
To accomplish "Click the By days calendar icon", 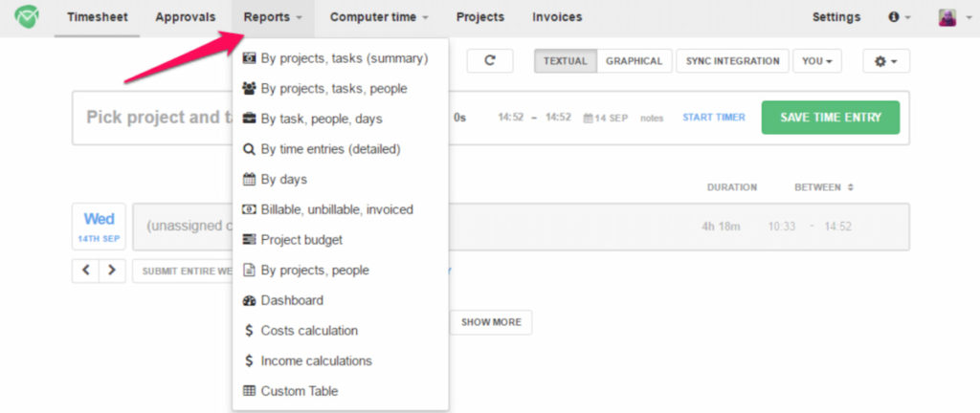I will click(x=250, y=180).
